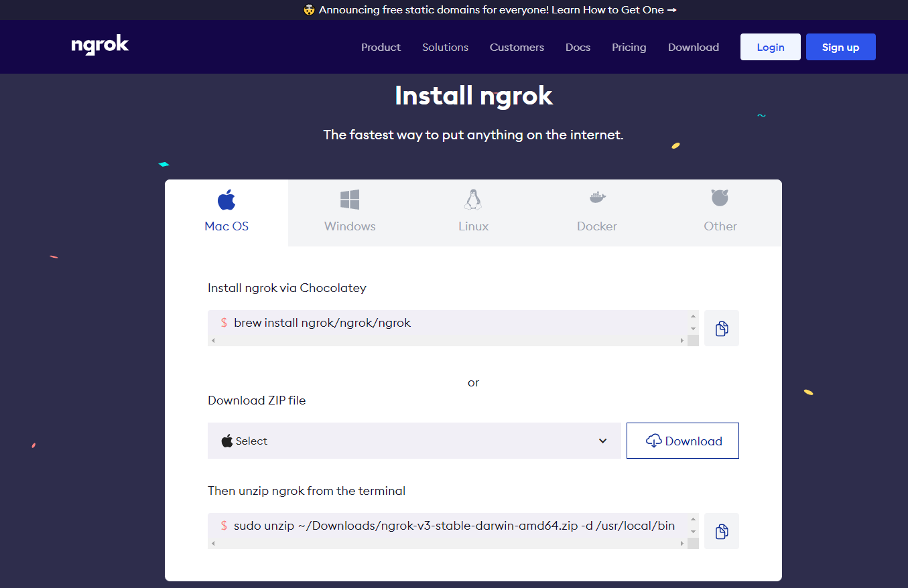Click the cloud icon inside the Download button
Screen dimensions: 908x588
coord(655,441)
